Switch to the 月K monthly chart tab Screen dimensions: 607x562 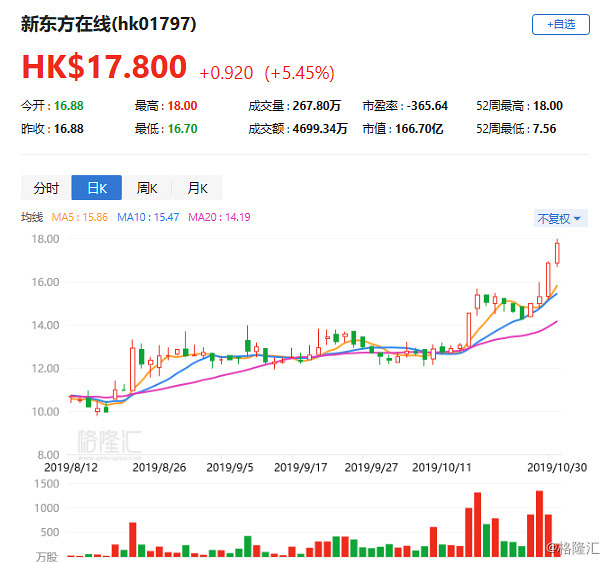tap(196, 188)
